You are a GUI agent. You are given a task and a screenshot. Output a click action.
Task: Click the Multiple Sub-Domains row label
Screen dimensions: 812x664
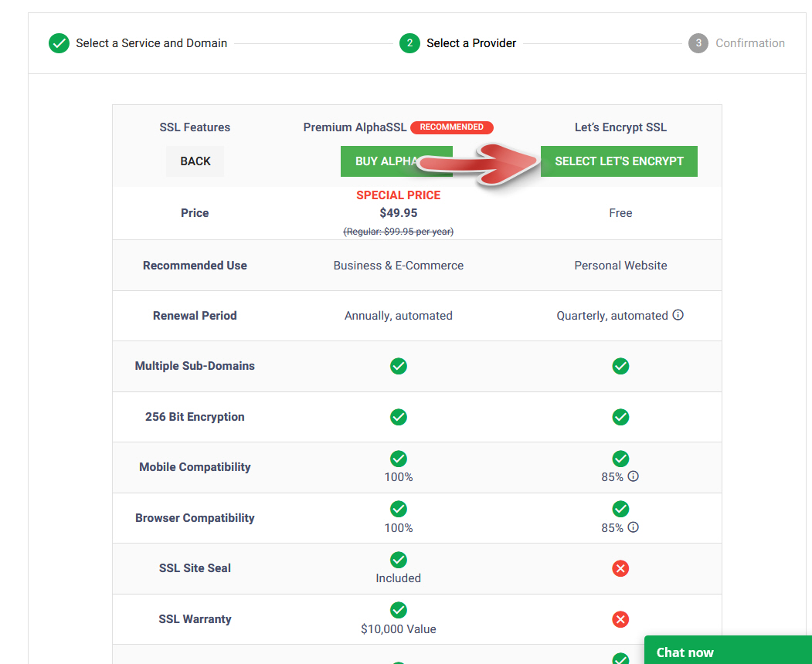click(195, 366)
